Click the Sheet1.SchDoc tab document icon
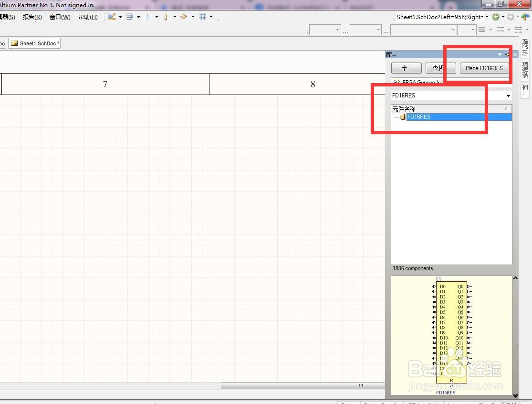 coord(14,43)
